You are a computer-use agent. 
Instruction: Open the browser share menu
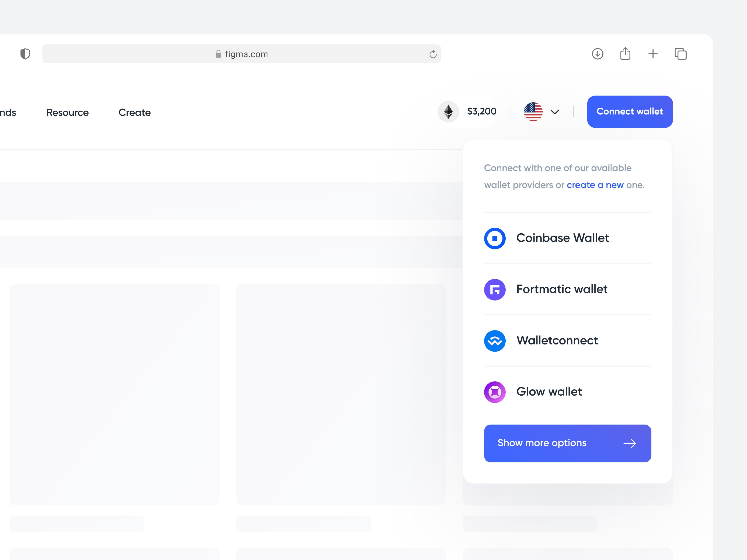pyautogui.click(x=625, y=54)
